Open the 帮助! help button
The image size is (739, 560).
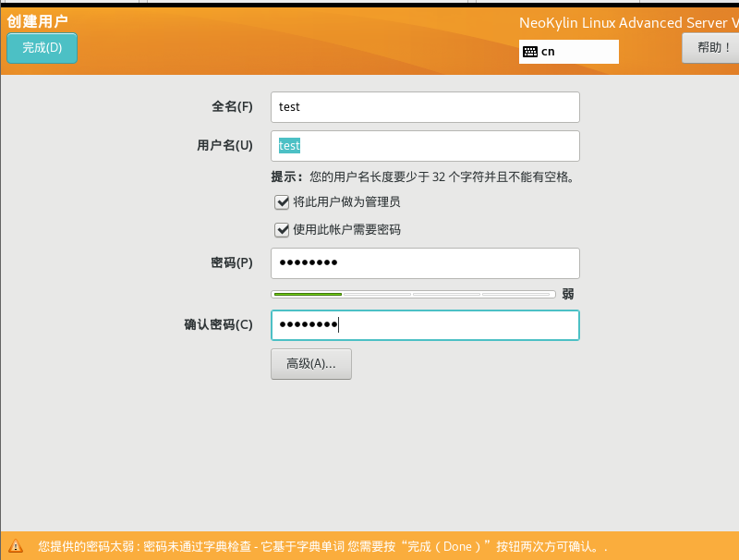tap(710, 48)
